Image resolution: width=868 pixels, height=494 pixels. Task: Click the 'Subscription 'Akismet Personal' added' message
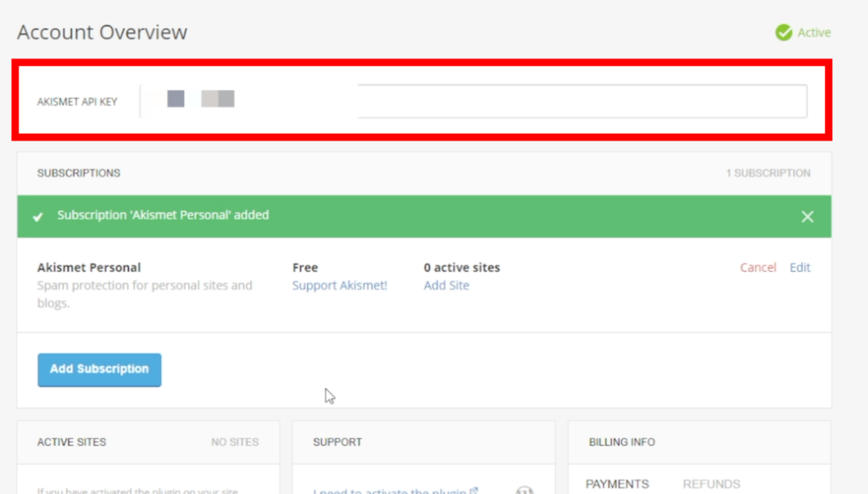pos(164,215)
